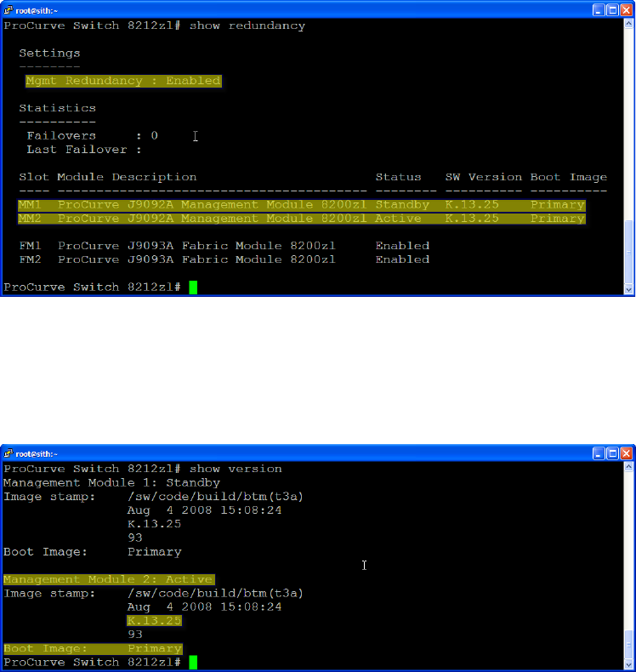Click the highlighted 'Management Module 2: Active' line

click(x=109, y=579)
